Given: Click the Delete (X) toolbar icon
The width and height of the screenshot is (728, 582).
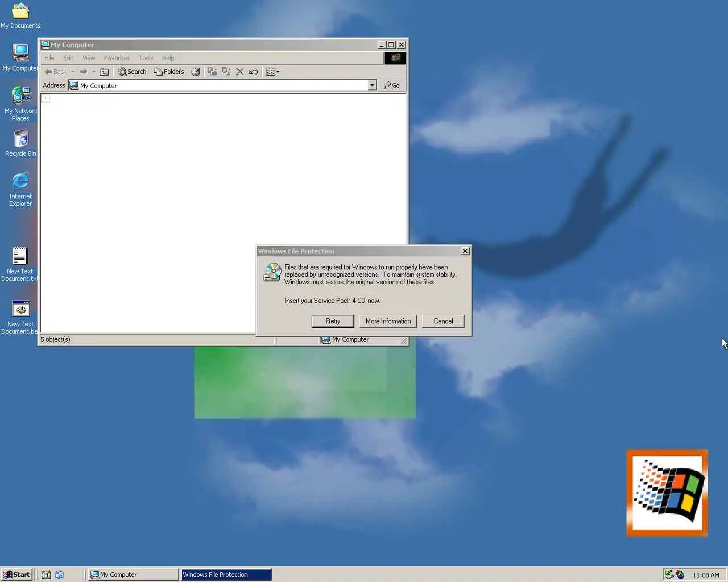Looking at the screenshot, I should [239, 72].
